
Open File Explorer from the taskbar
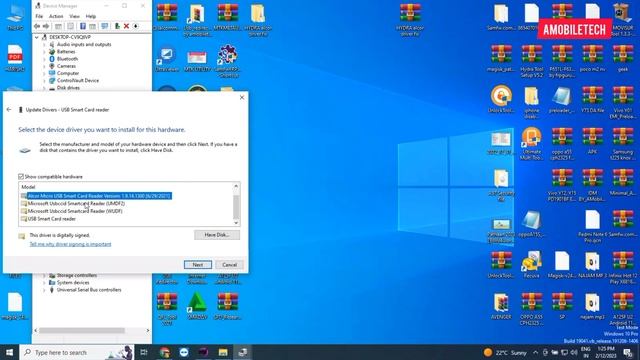[x=223, y=352]
